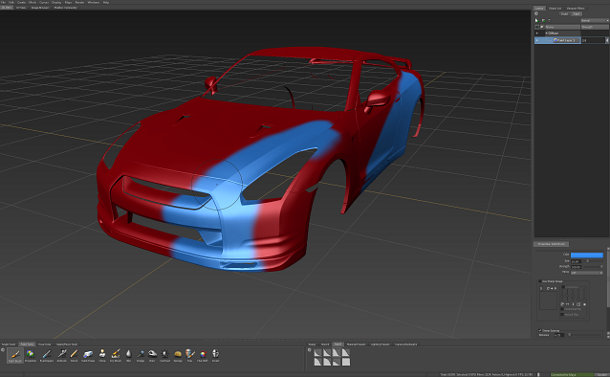Select the Clone tool
The height and width of the screenshot is (377, 610).
coord(102,355)
